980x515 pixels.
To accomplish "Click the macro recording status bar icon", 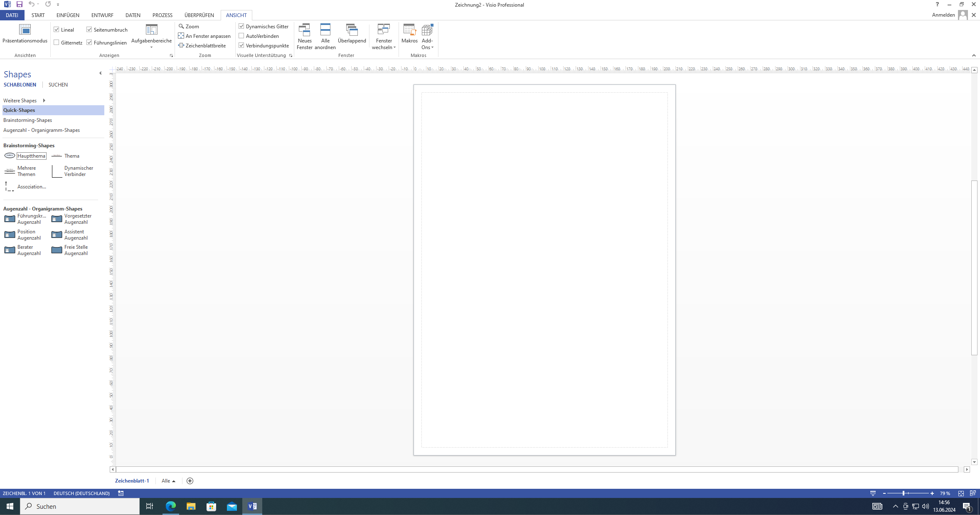I will (121, 493).
